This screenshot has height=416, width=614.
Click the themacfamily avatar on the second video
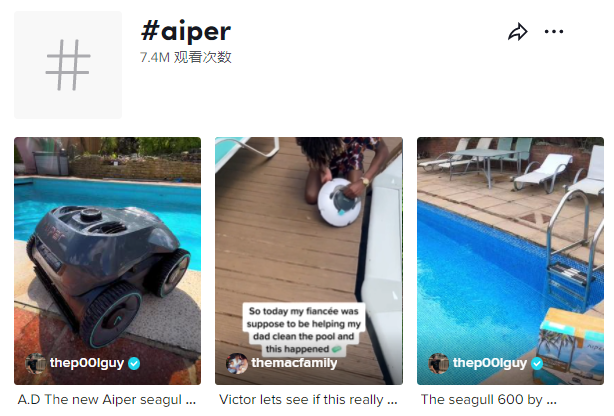click(237, 363)
